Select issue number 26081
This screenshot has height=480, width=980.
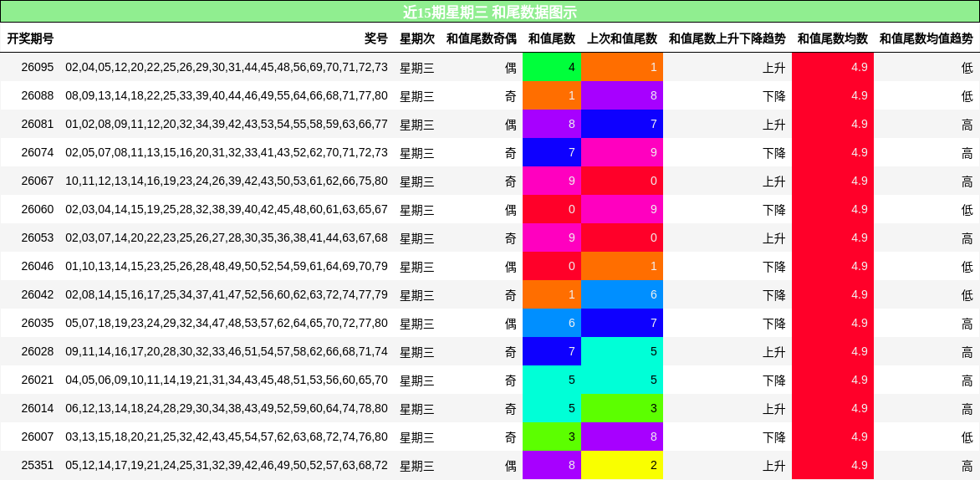[38, 125]
